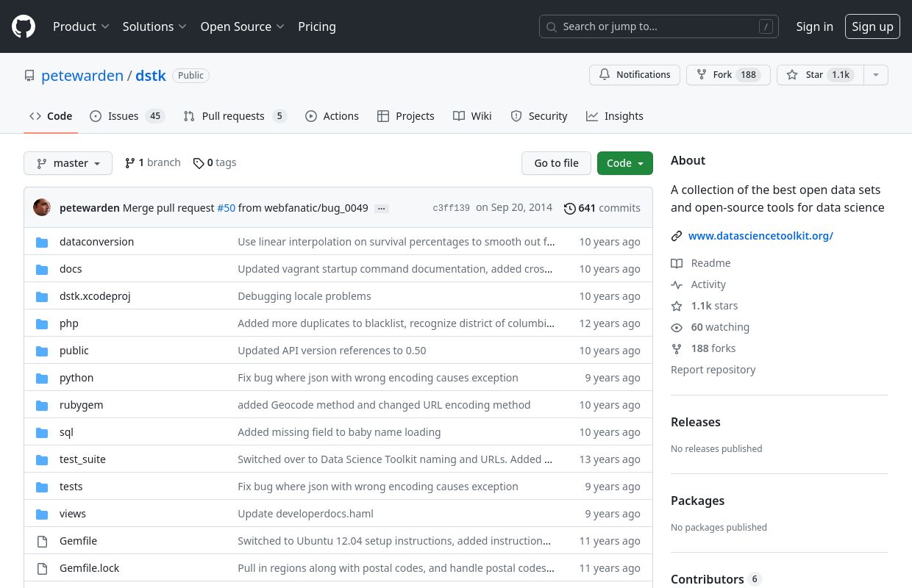This screenshot has width=912, height=588.
Task: Open the Wiki tab
Action: [472, 116]
